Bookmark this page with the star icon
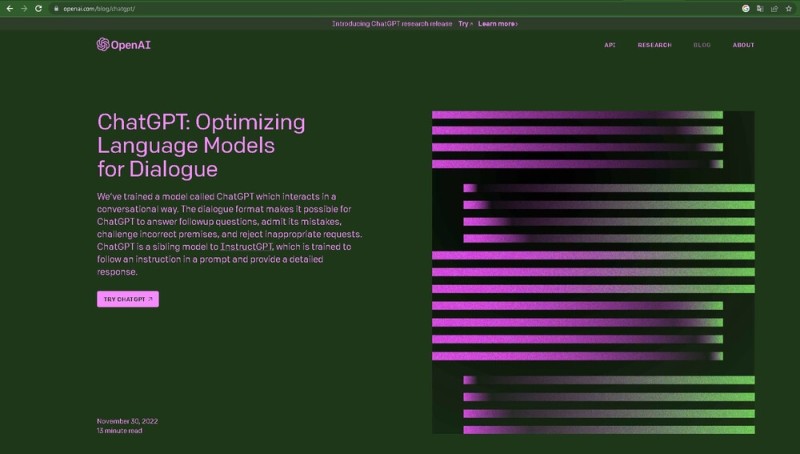This screenshot has width=800, height=454. click(788, 9)
